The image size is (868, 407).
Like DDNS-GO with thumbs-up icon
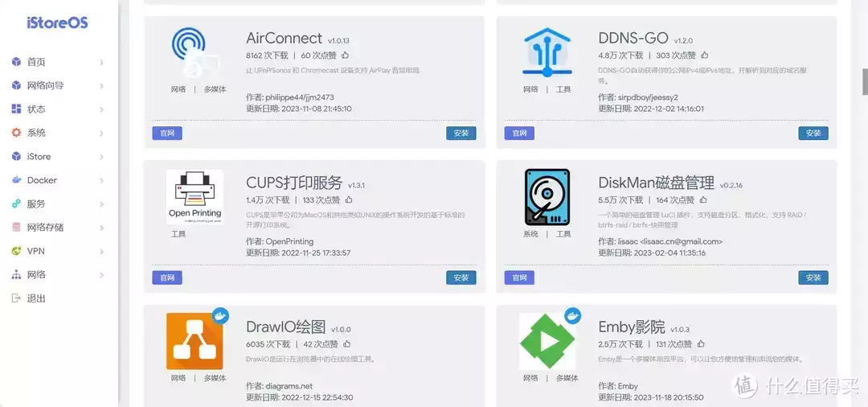click(x=705, y=55)
